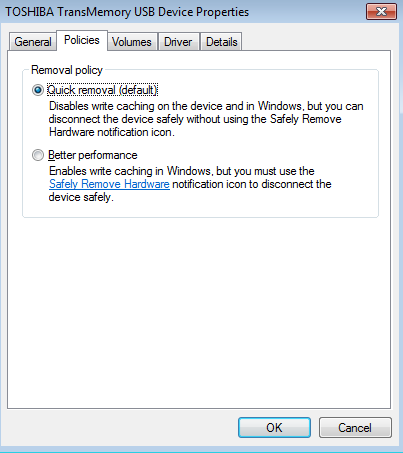
Task: Select the Policies tab
Action: pos(82,40)
